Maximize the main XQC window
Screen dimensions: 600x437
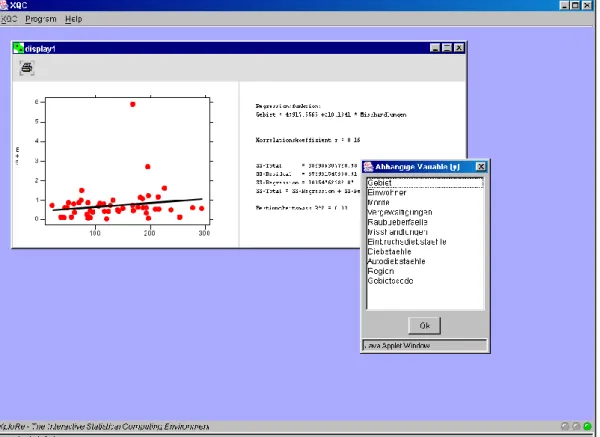point(575,5)
